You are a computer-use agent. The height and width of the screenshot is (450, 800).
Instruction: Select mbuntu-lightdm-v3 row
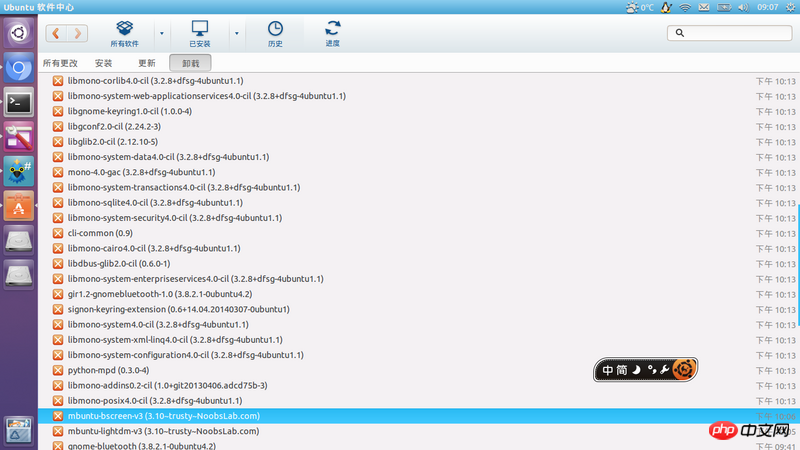(x=419, y=431)
